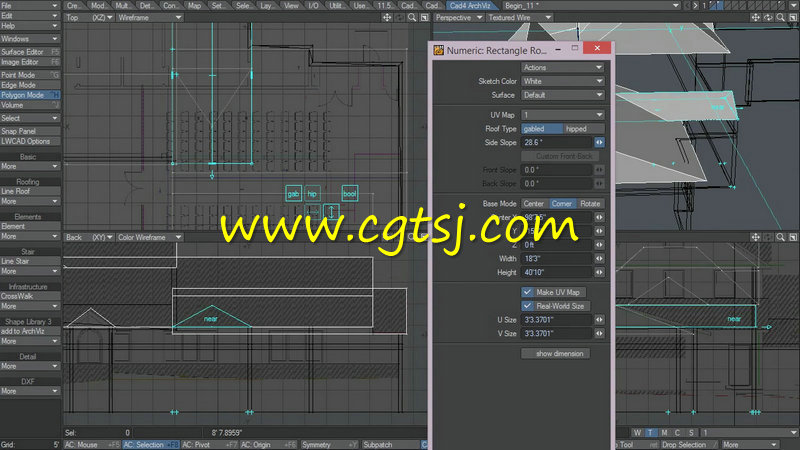Open the Color Wireframe display dropdown
Image resolution: width=800 pixels, height=450 pixels.
click(x=149, y=237)
